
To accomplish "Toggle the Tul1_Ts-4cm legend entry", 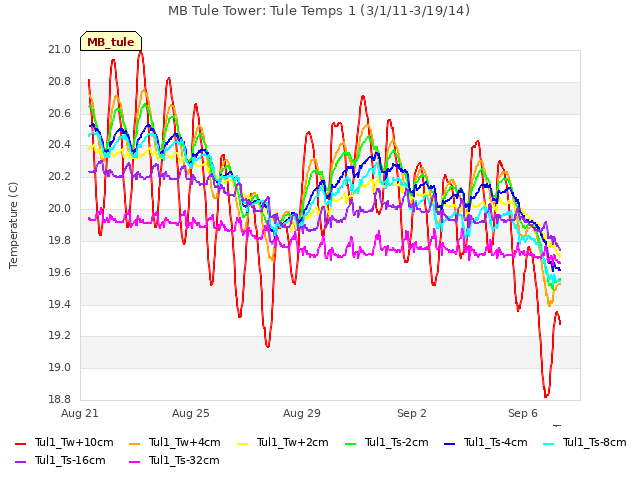I will [x=486, y=443].
